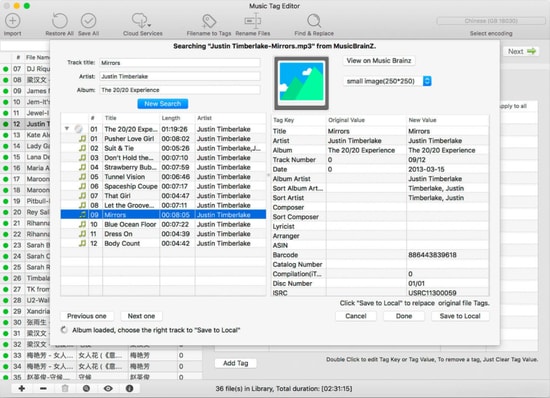
Task: Click the eye preview icon at bottom
Action: click(x=108, y=388)
